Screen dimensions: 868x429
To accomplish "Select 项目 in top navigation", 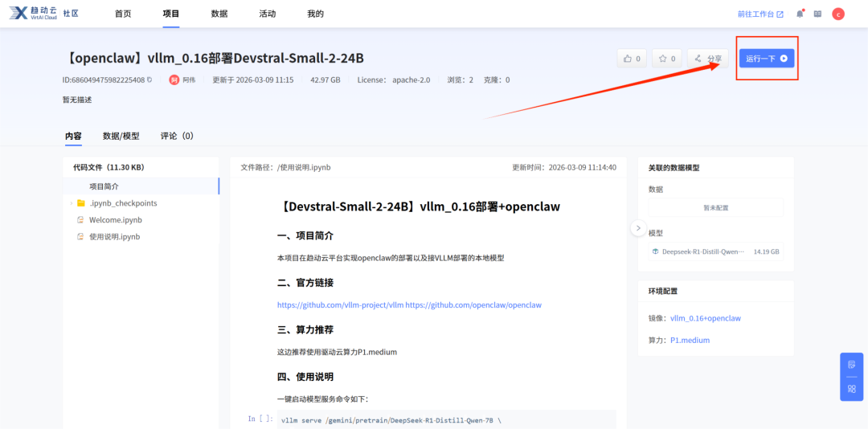I will (x=171, y=14).
